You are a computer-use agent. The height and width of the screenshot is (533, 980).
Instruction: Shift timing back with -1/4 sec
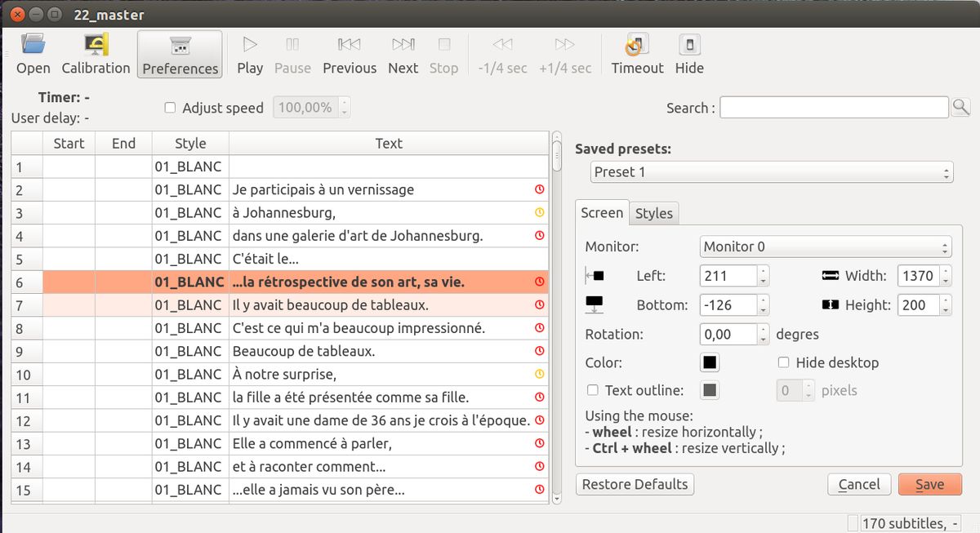pyautogui.click(x=501, y=54)
